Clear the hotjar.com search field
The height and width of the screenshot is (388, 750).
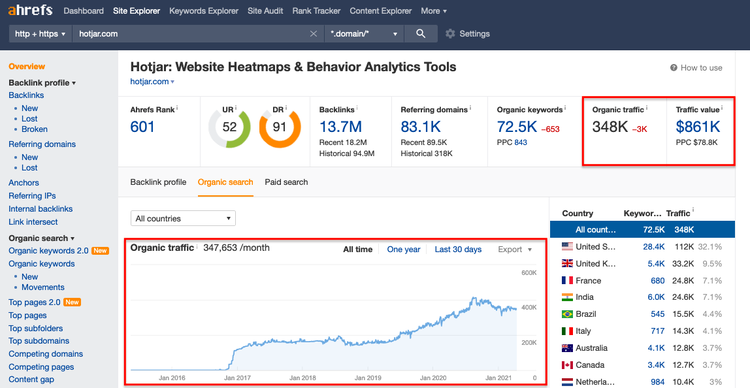pos(314,34)
